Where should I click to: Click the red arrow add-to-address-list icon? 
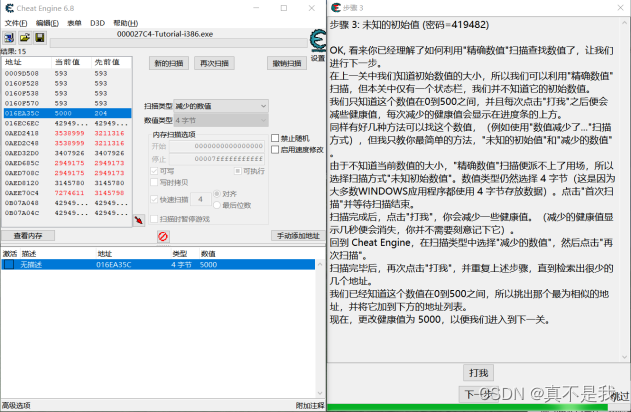[139, 220]
